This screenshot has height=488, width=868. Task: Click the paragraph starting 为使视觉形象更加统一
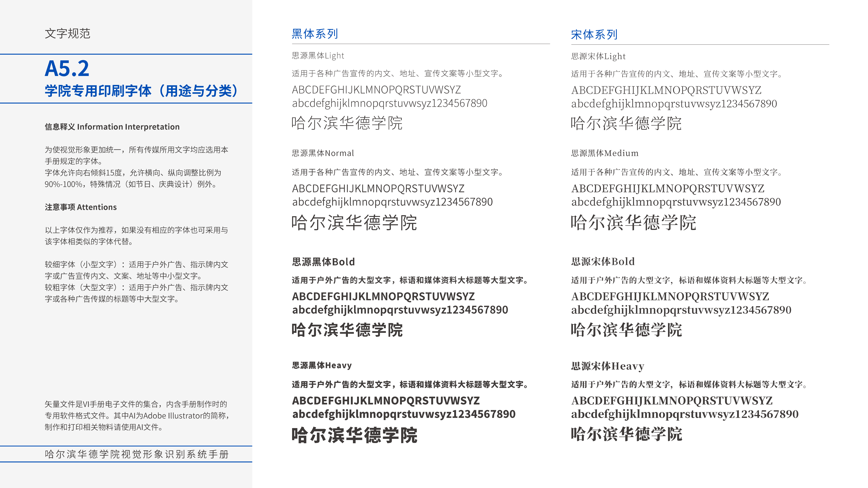click(136, 155)
